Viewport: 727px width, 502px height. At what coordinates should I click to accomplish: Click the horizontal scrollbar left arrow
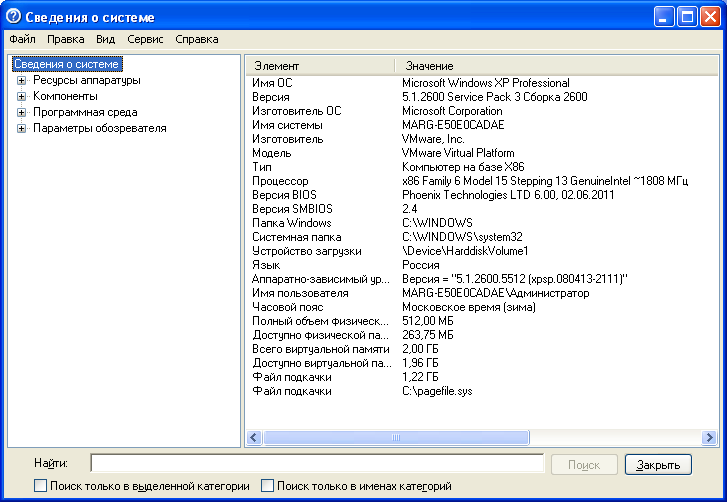coord(254,437)
